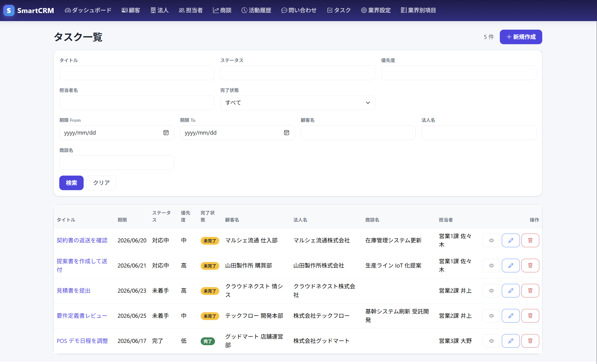This screenshot has width=597, height=364.
Task: Expand the 完了状態 dropdown
Action: 298,103
